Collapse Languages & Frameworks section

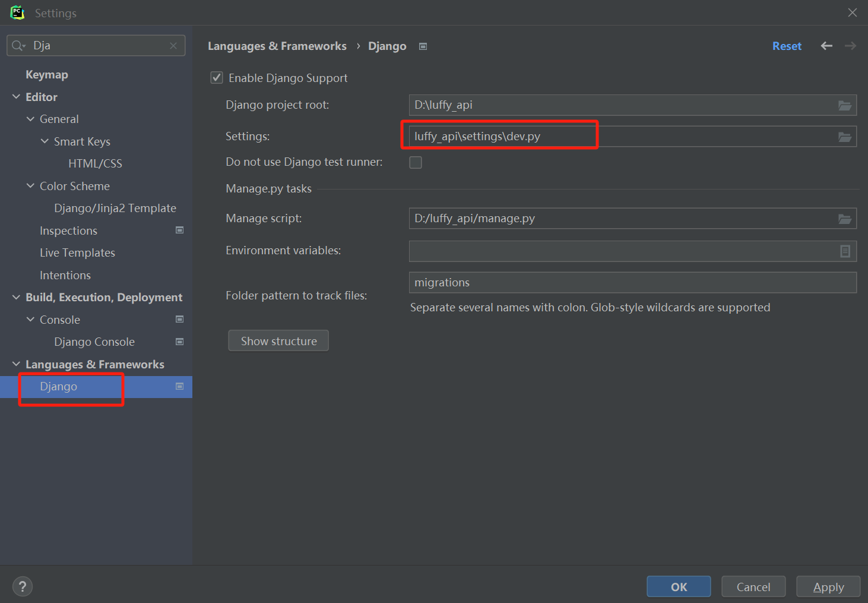tap(16, 364)
